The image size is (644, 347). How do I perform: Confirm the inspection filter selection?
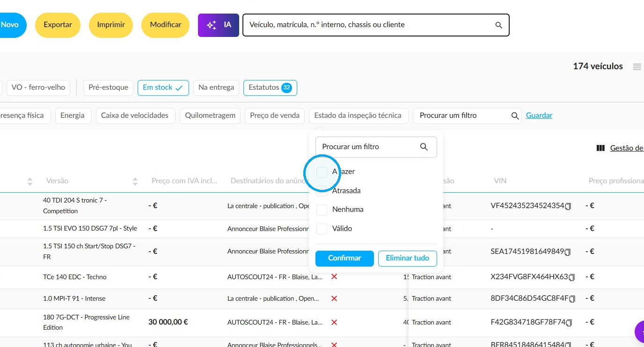tap(344, 259)
